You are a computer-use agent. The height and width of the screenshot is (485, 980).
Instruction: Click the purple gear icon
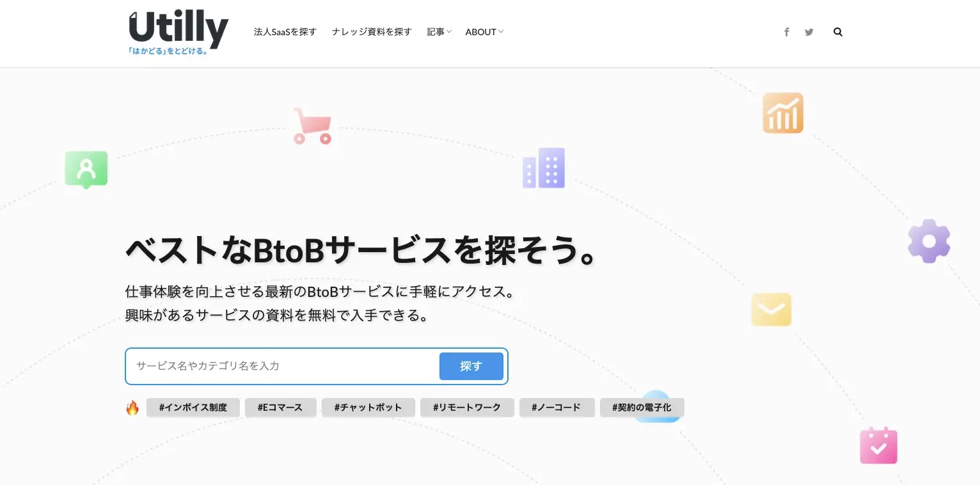[x=929, y=241]
